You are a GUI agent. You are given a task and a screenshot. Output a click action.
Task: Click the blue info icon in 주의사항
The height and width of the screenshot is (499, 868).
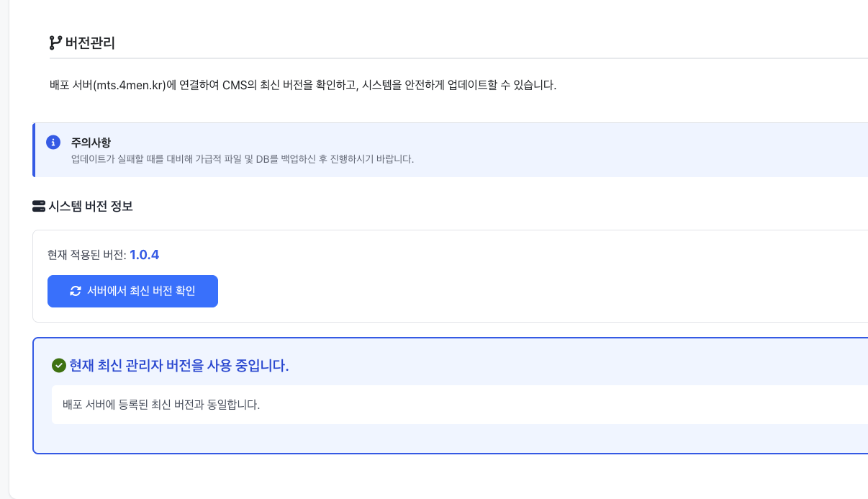coord(53,143)
